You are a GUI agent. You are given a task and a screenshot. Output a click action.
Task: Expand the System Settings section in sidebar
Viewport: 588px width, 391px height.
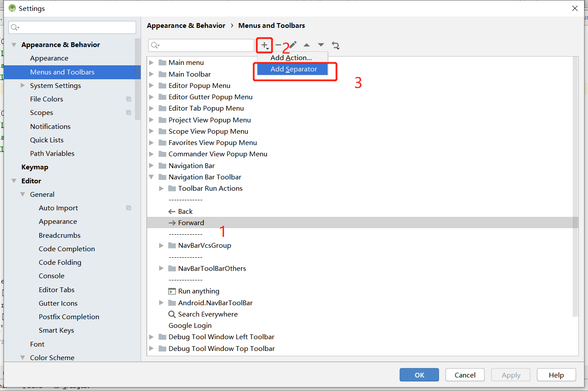coord(23,85)
